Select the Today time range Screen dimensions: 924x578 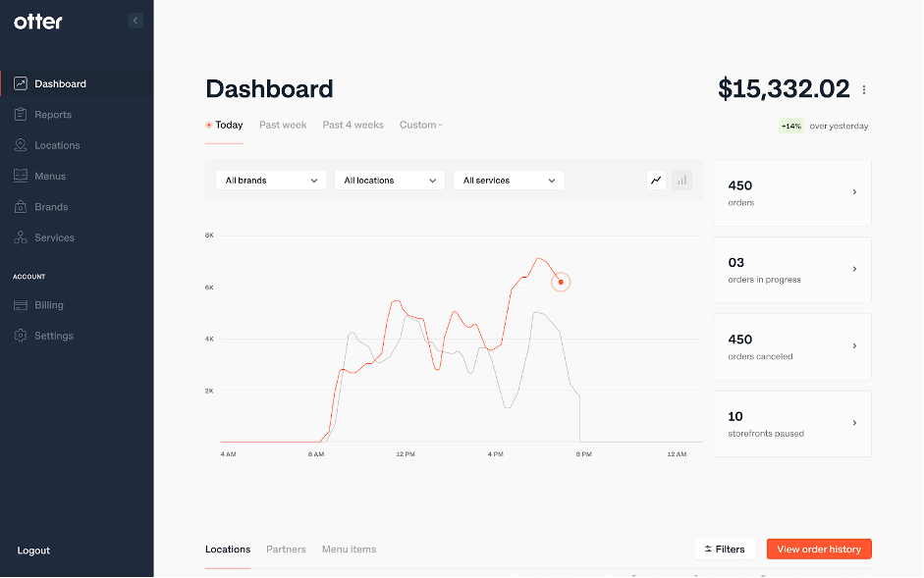click(225, 125)
